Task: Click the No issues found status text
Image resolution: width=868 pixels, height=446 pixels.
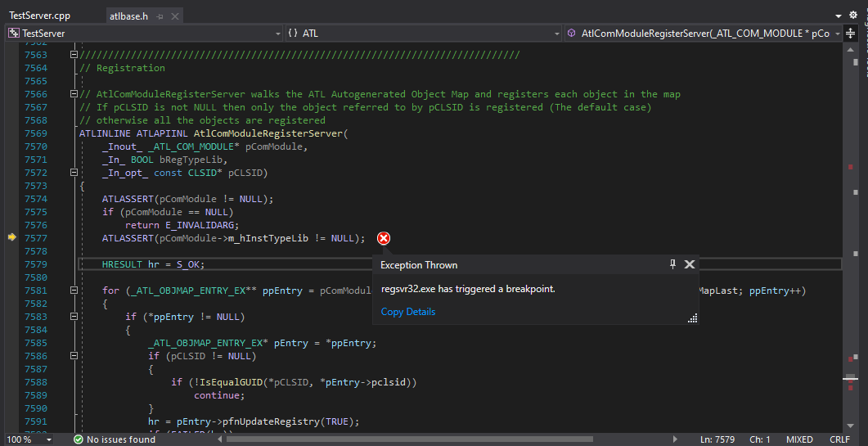Action: [121, 439]
